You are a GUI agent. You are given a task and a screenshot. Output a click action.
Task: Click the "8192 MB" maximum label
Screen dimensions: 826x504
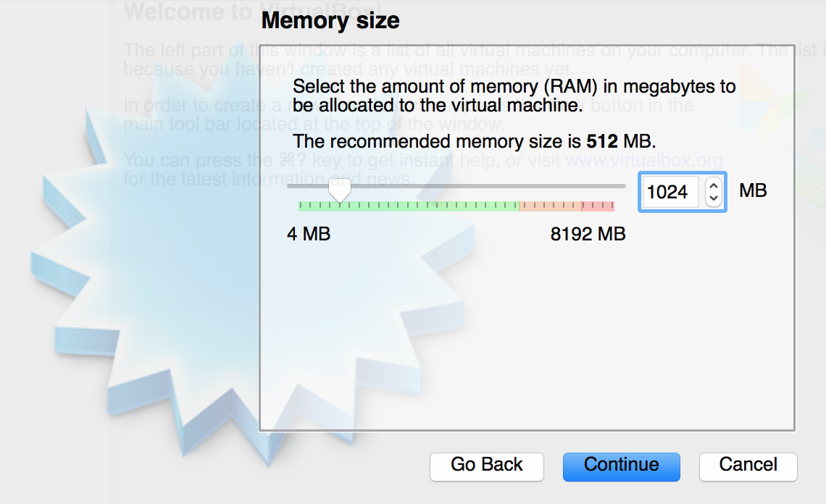[588, 234]
